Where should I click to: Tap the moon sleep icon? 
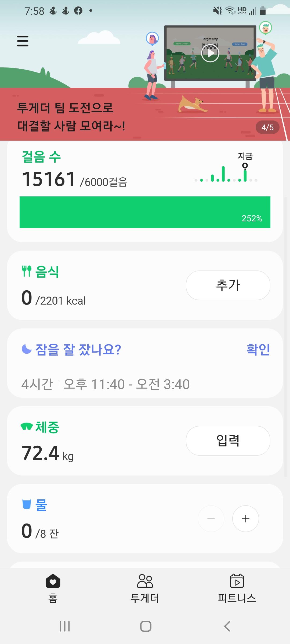27,349
